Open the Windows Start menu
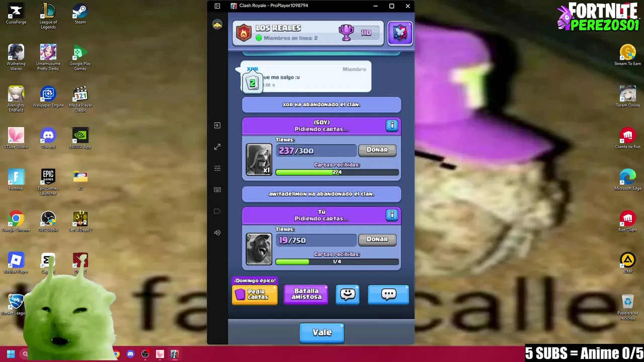Image resolution: width=644 pixels, height=362 pixels. point(11,354)
